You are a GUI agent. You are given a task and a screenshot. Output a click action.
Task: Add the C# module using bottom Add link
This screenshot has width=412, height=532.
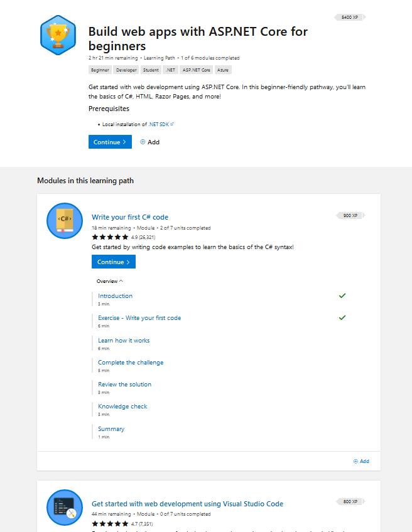[361, 461]
